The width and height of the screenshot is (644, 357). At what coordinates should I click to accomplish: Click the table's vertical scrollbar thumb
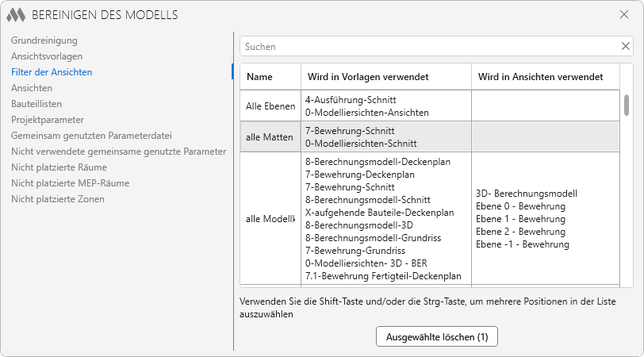tap(627, 105)
